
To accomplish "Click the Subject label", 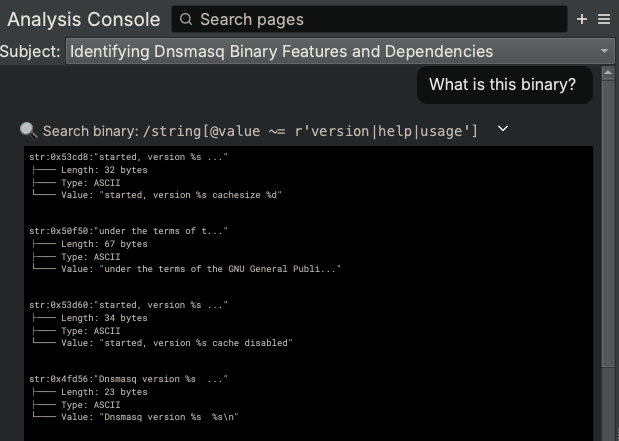I will 30,52.
